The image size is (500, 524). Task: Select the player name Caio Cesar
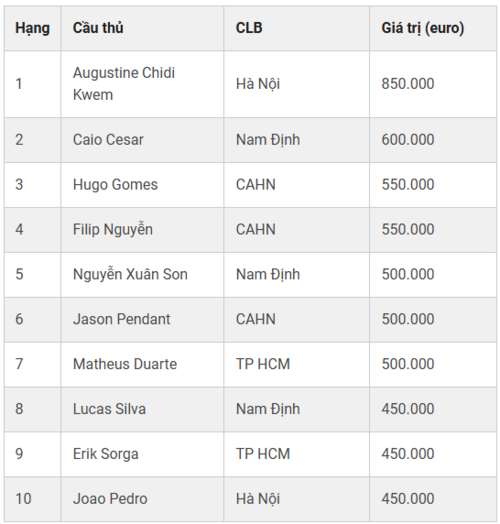108,140
